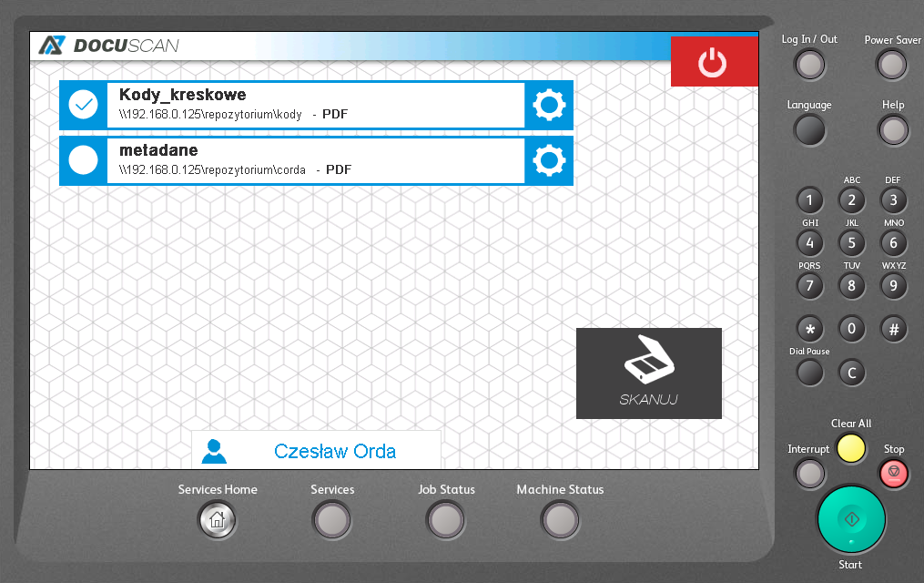
Task: Push the Dial Pause button
Action: (809, 373)
